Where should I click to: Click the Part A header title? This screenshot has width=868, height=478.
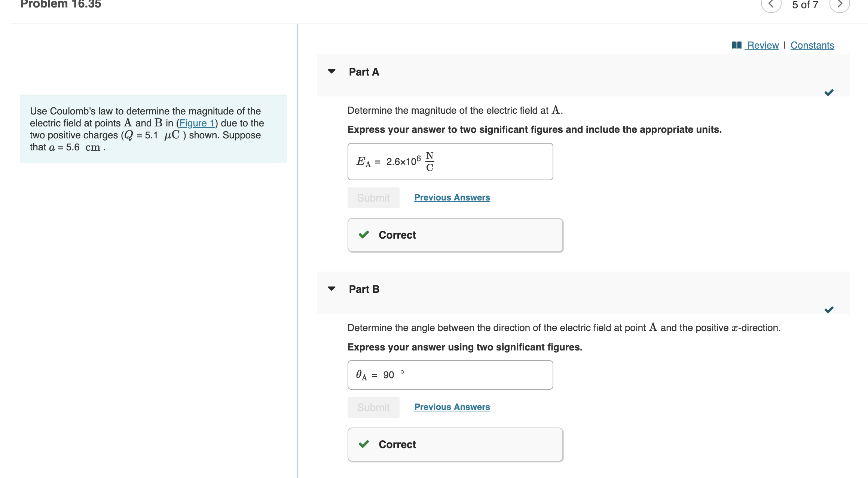click(364, 72)
